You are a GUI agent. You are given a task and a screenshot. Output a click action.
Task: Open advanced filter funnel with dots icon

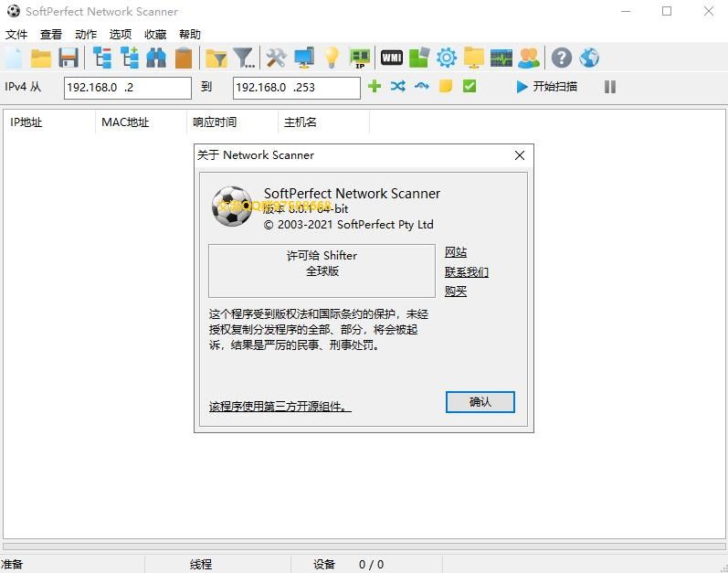244,58
